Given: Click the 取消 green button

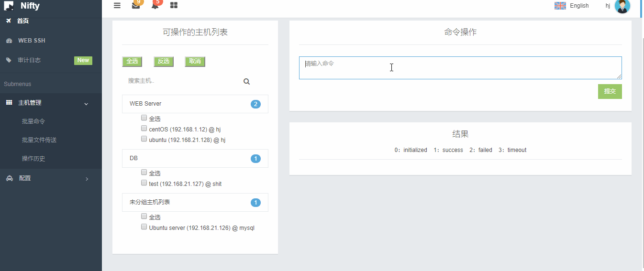Looking at the screenshot, I should click(195, 61).
